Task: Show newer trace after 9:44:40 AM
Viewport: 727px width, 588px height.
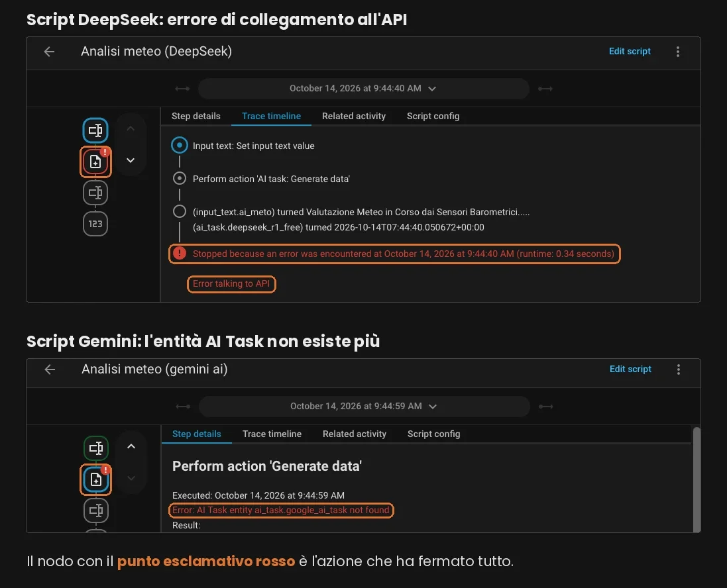Action: pos(545,89)
